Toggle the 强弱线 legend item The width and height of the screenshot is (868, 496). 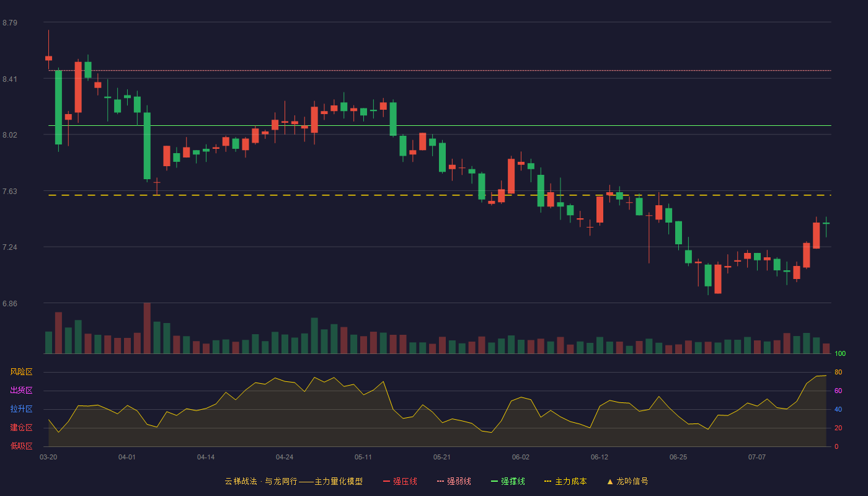454,481
